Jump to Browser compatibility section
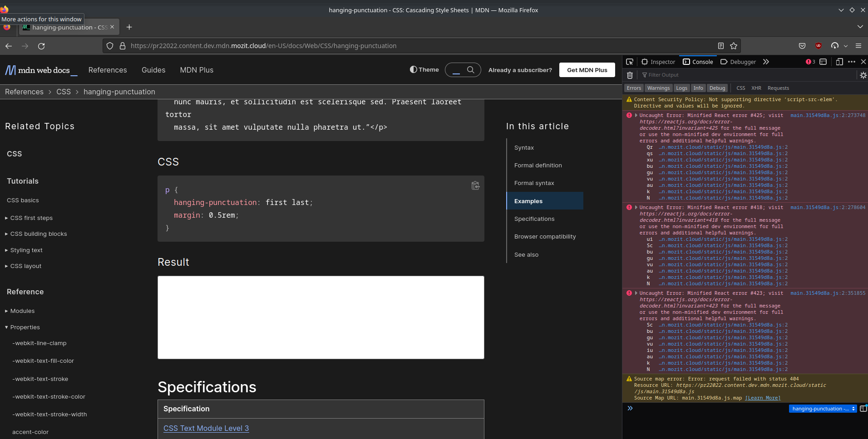This screenshot has width=868, height=439. click(x=545, y=237)
